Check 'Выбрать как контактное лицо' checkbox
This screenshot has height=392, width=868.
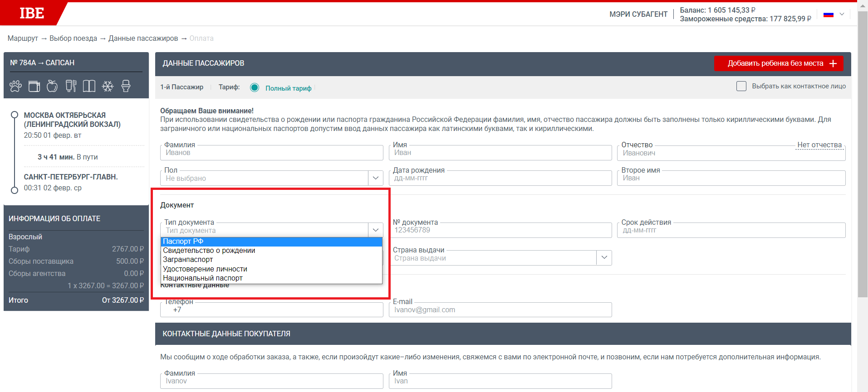pos(741,86)
